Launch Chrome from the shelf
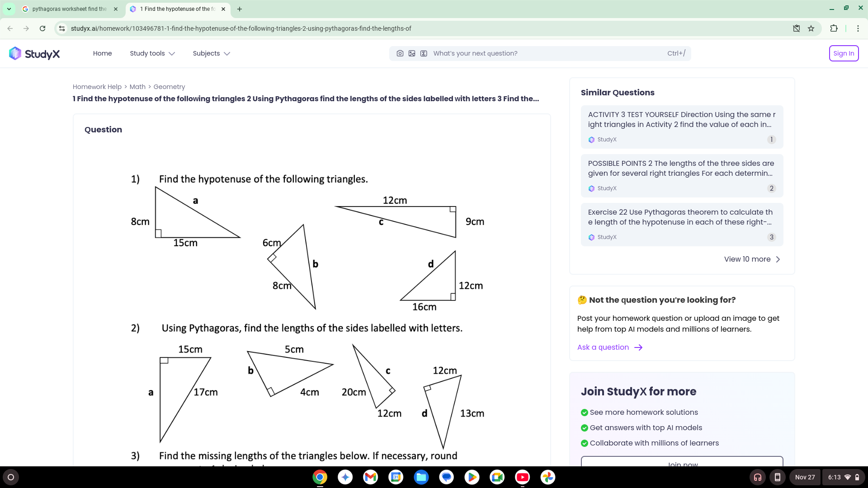868x488 pixels. (x=320, y=477)
